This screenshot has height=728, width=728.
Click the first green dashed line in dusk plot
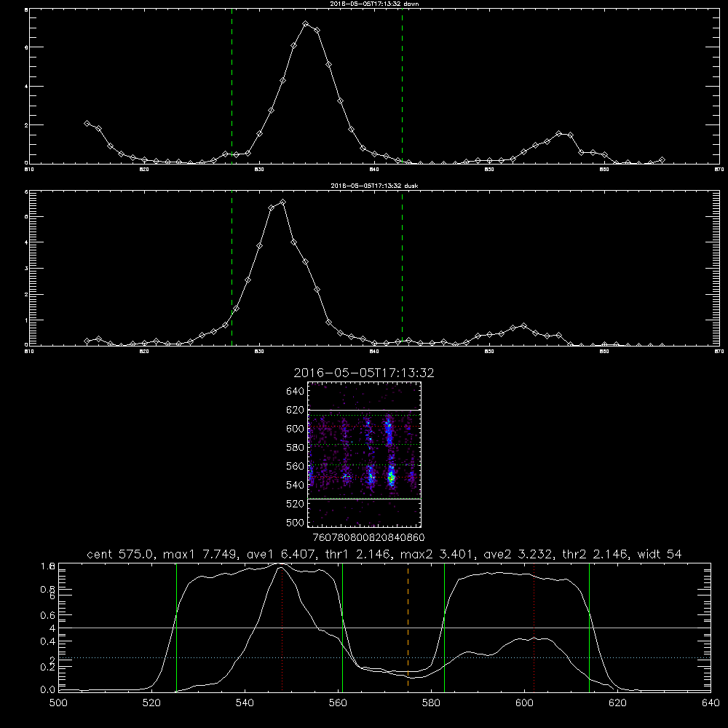[232, 269]
